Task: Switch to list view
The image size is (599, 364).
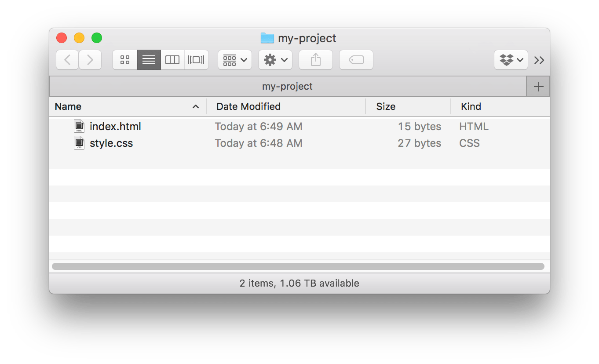Action: pos(149,60)
